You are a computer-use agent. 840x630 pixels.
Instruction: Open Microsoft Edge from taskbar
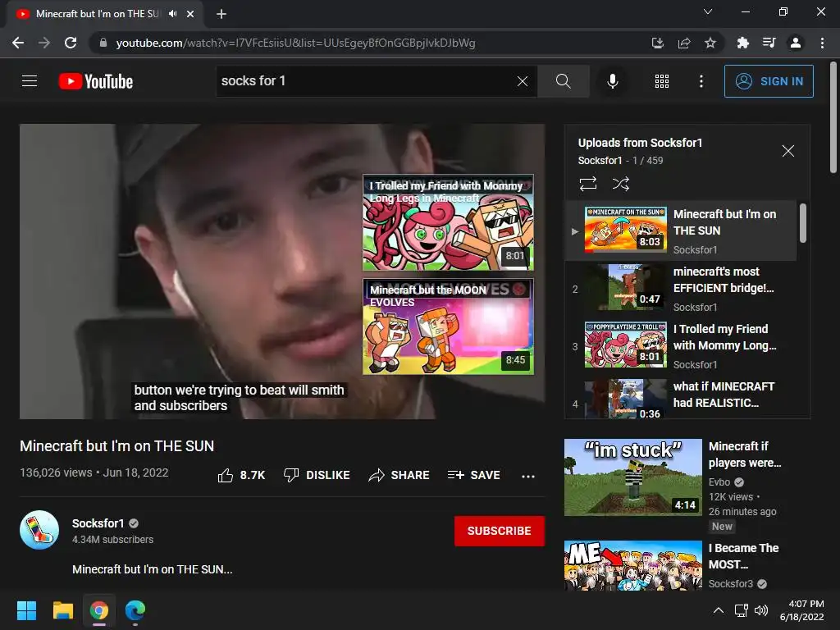[135, 610]
